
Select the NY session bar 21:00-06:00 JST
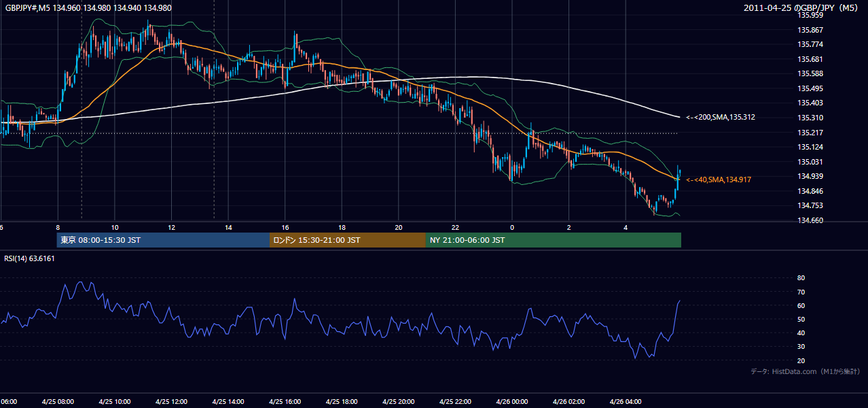pos(554,240)
